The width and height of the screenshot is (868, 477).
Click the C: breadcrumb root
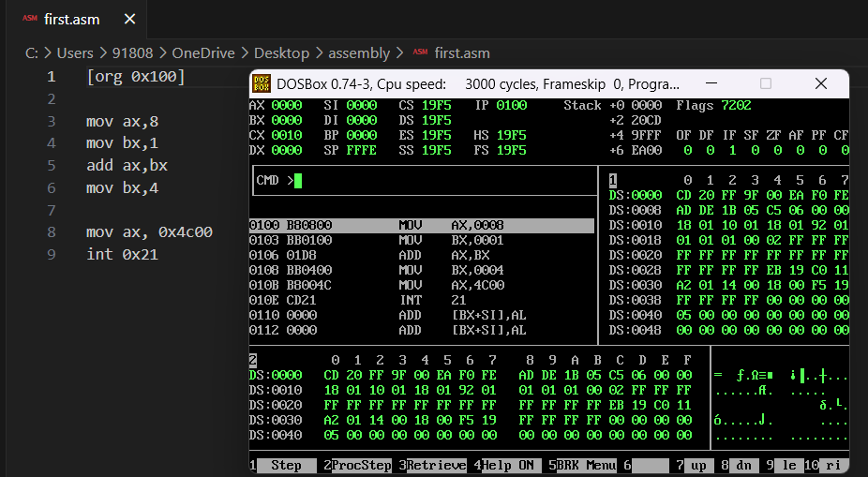(x=32, y=53)
